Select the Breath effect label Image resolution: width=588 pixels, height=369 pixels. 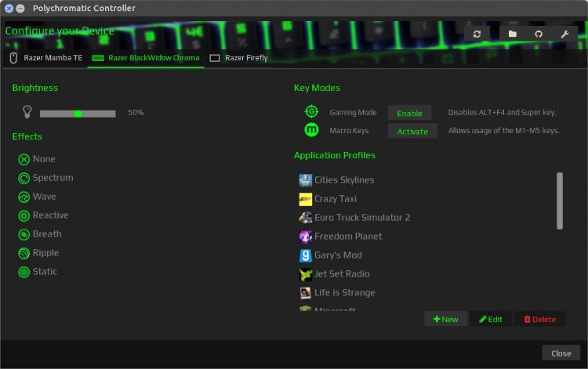47,234
